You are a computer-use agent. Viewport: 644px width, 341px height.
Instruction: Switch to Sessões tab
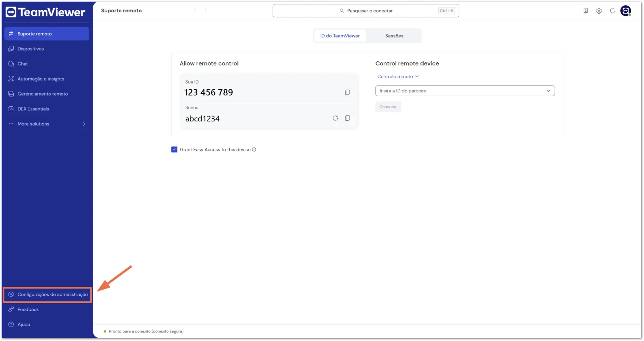pyautogui.click(x=394, y=36)
